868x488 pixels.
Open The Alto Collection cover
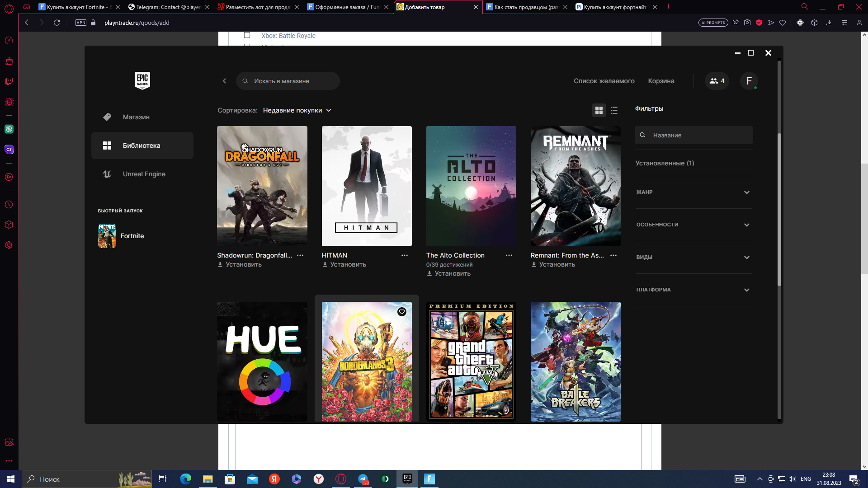coord(471,186)
